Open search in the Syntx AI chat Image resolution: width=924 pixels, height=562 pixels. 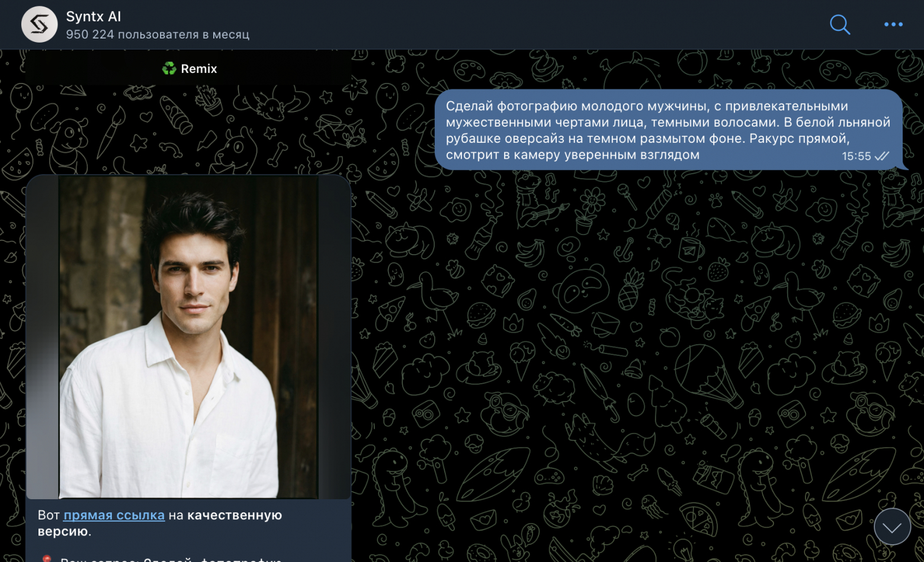pyautogui.click(x=840, y=24)
